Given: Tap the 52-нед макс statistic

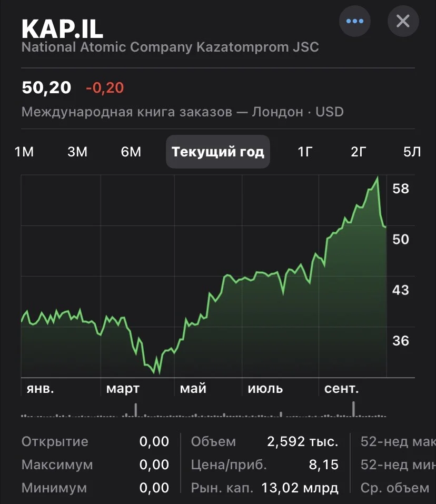Looking at the screenshot, I should (398, 442).
